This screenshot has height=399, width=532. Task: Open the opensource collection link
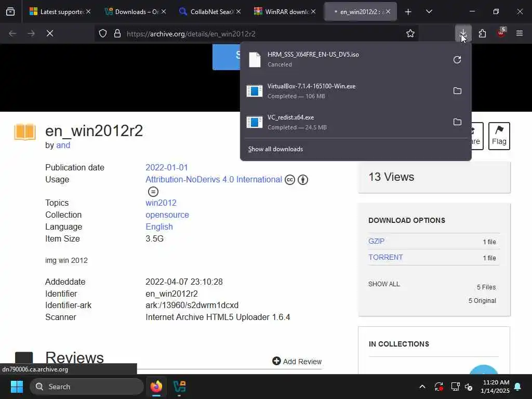[x=167, y=215]
